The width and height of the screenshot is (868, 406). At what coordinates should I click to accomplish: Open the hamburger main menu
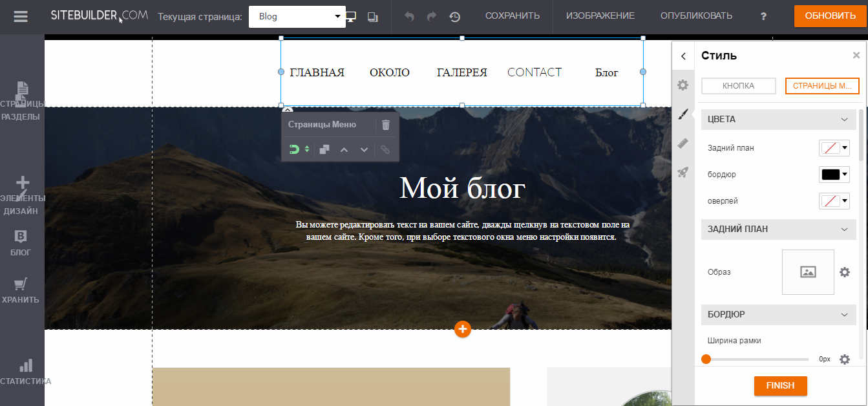tap(21, 16)
